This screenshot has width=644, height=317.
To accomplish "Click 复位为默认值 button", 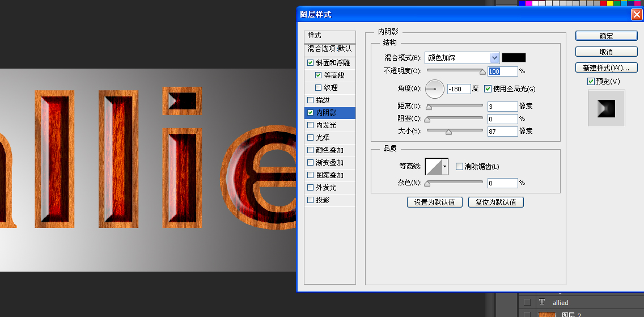I will coord(495,202).
